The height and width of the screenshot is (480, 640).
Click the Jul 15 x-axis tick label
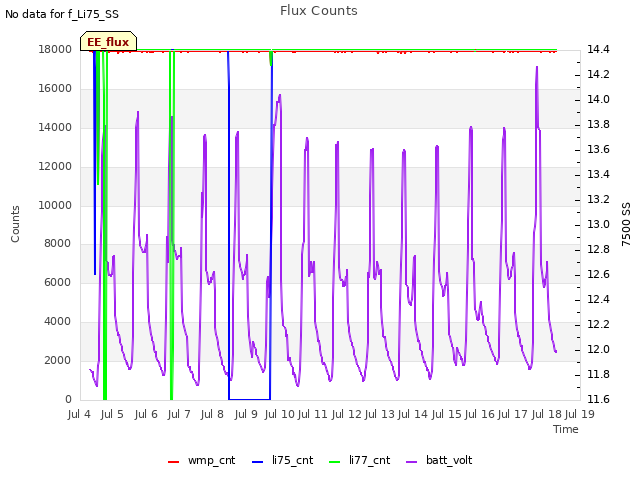coord(446,414)
